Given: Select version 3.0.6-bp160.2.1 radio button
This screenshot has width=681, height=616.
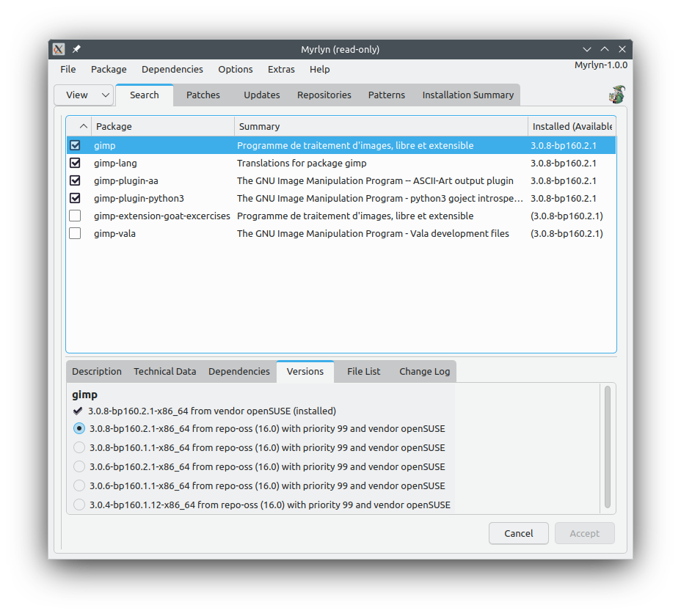Looking at the screenshot, I should click(x=79, y=467).
